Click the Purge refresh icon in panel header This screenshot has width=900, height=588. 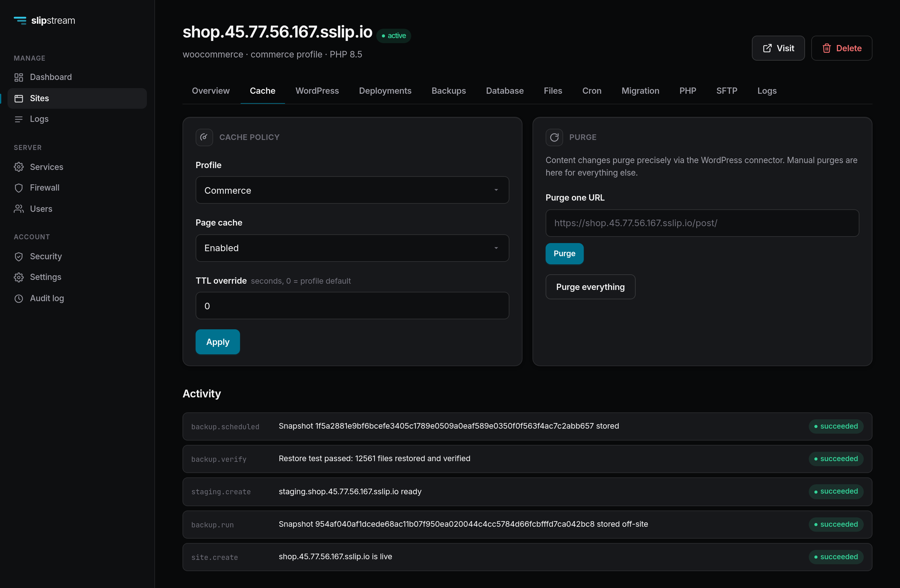pyautogui.click(x=554, y=137)
